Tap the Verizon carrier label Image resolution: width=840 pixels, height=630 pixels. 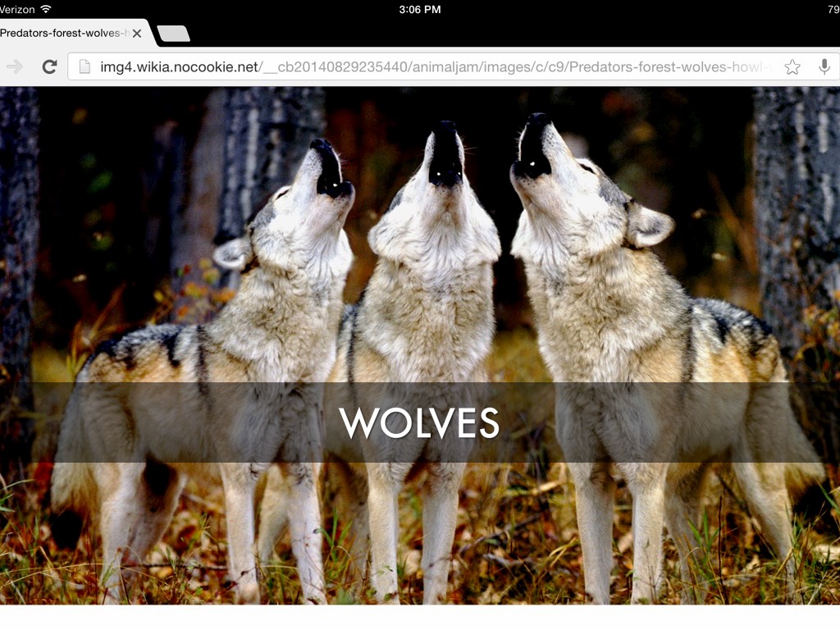pyautogui.click(x=16, y=9)
